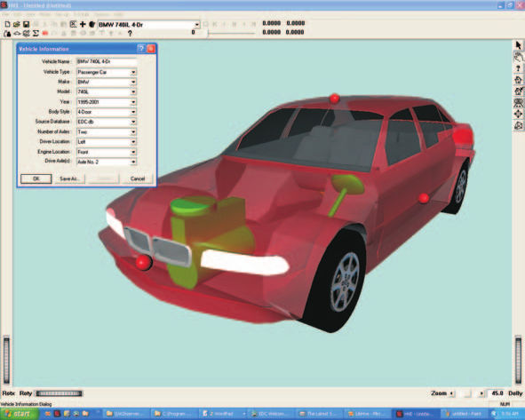Click the Save As button
Image resolution: width=525 pixels, height=420 pixels.
pyautogui.click(x=69, y=178)
